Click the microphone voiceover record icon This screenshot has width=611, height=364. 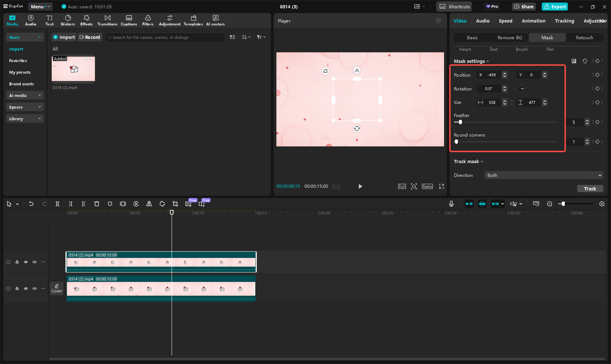[451, 204]
